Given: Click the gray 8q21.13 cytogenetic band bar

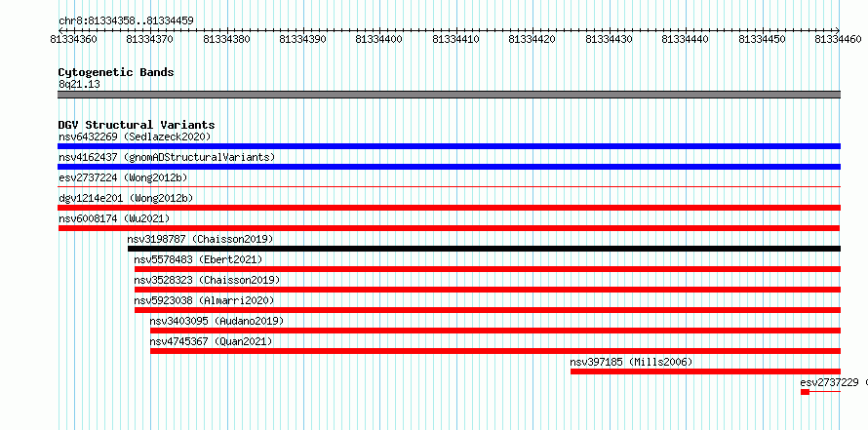Looking at the screenshot, I should click(x=449, y=95).
